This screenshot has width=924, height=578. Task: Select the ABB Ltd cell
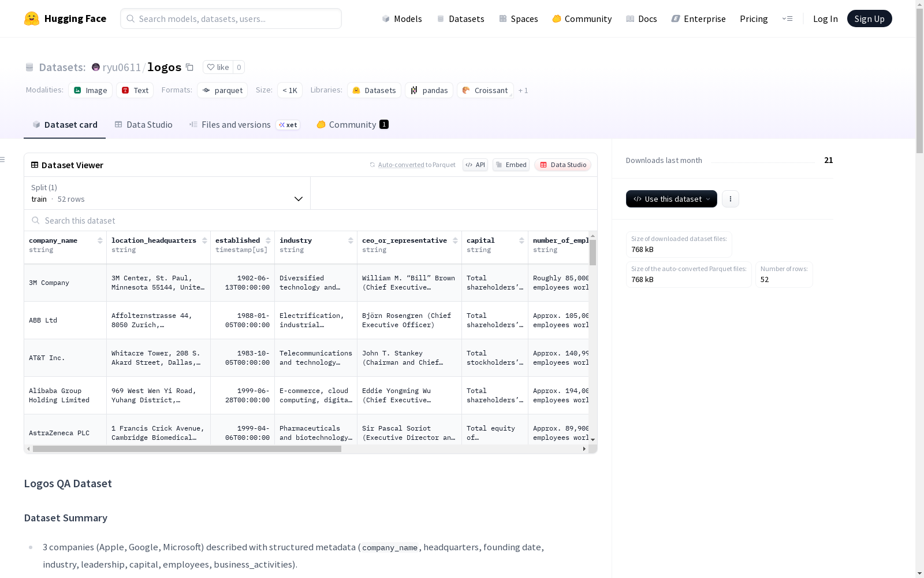pyautogui.click(x=65, y=320)
